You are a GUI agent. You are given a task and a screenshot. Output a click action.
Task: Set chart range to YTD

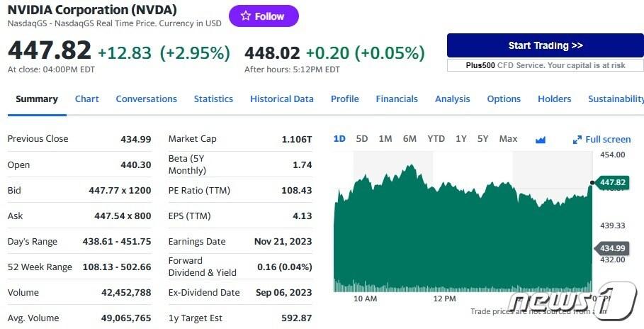[x=436, y=139]
